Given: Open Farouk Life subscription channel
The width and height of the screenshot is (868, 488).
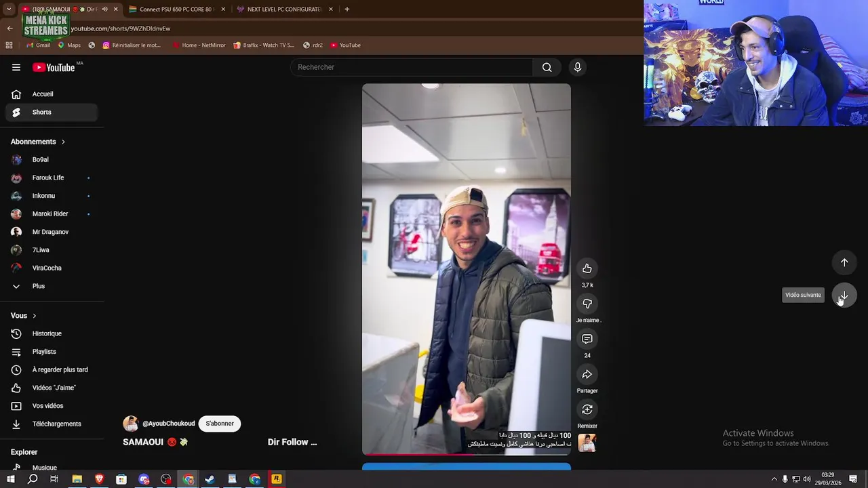Looking at the screenshot, I should (x=52, y=178).
